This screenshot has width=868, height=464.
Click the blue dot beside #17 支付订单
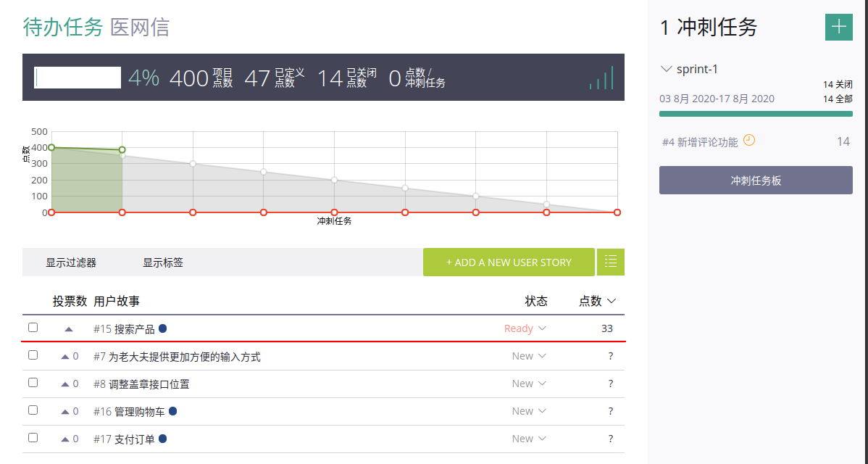[163, 439]
